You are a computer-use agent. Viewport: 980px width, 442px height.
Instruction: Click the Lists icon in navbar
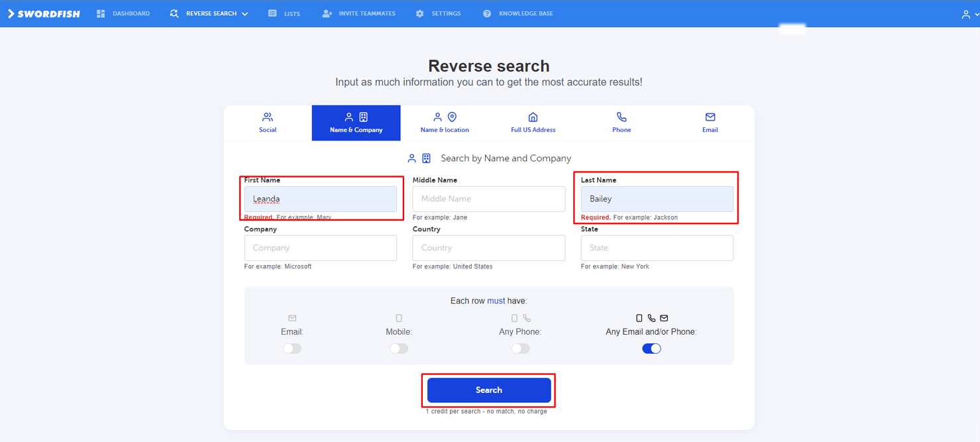coord(272,14)
